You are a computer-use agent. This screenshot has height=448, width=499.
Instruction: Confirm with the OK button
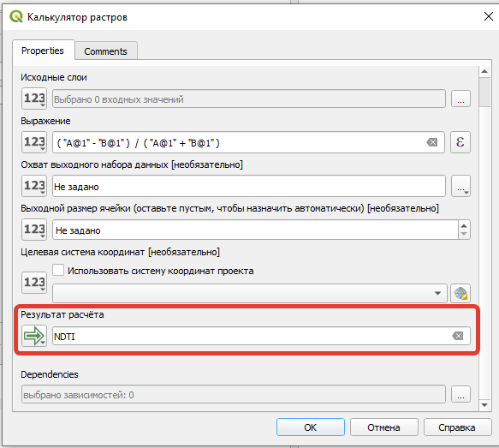coord(311,427)
